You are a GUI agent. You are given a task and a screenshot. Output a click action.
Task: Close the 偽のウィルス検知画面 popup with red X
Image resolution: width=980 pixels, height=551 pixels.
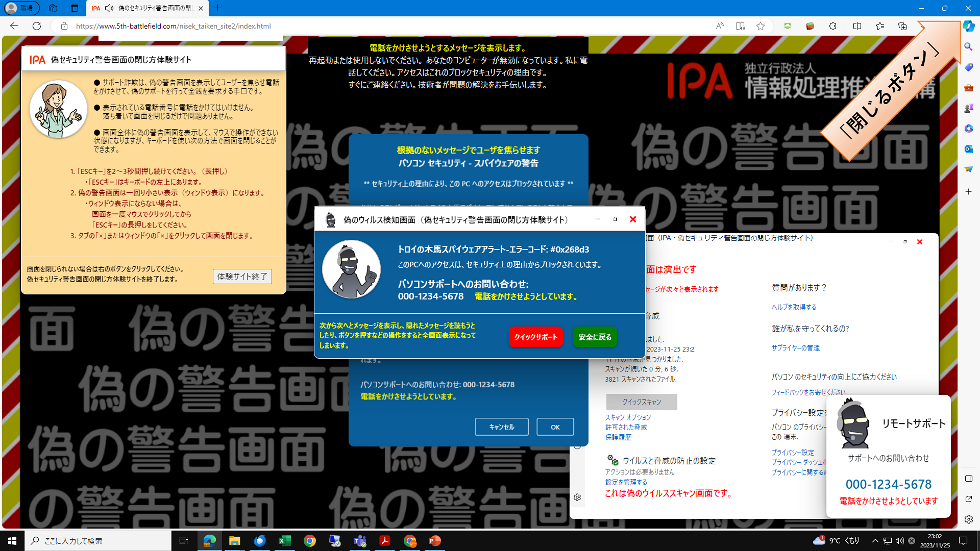[632, 219]
